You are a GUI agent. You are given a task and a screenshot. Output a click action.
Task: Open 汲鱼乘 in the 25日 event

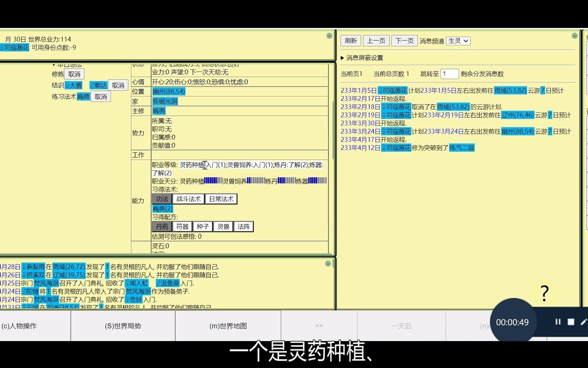pyautogui.click(x=168, y=283)
